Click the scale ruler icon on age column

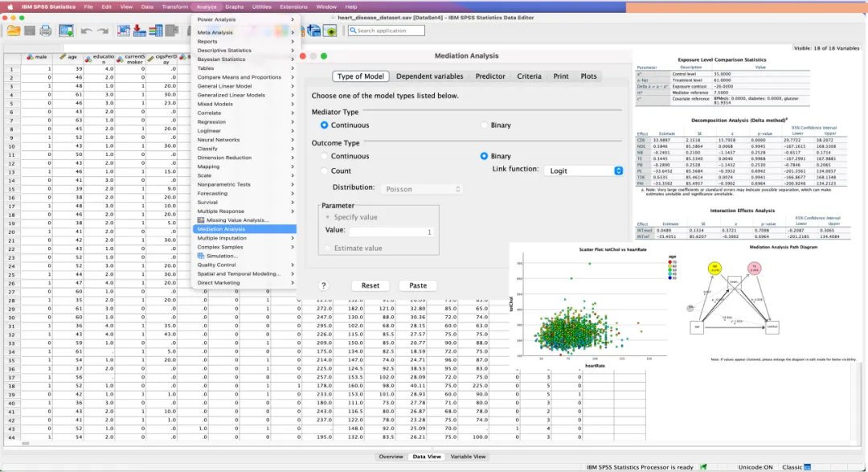63,56
